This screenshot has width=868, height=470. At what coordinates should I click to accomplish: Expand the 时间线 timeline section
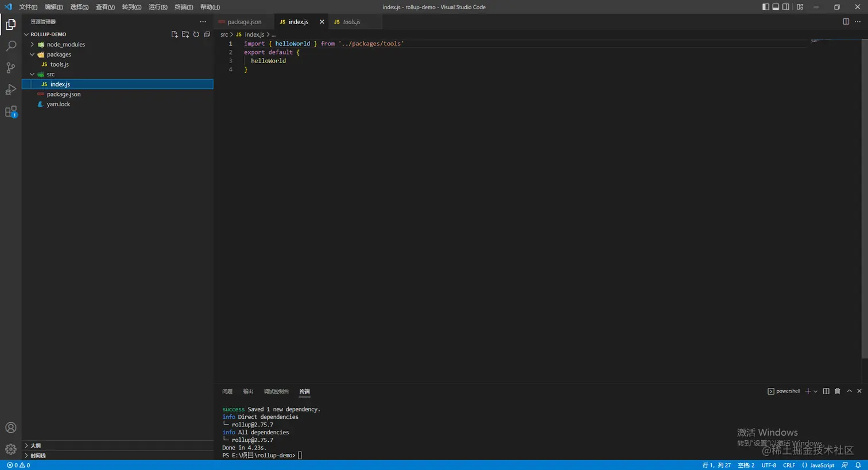(118, 456)
